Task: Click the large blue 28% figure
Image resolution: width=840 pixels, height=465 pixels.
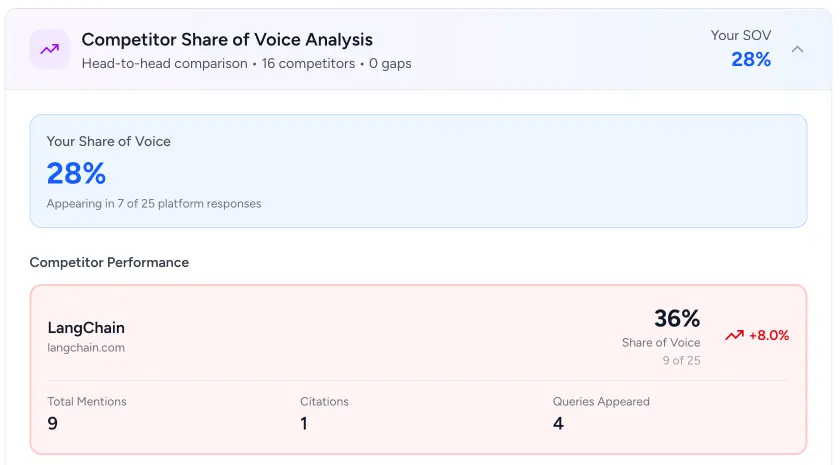Action: coord(77,174)
